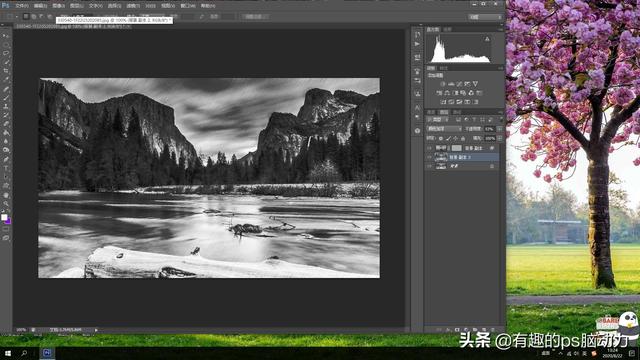The image size is (640, 360).
Task: Switch to the 调整 adjustments tab
Action: [x=431, y=68]
